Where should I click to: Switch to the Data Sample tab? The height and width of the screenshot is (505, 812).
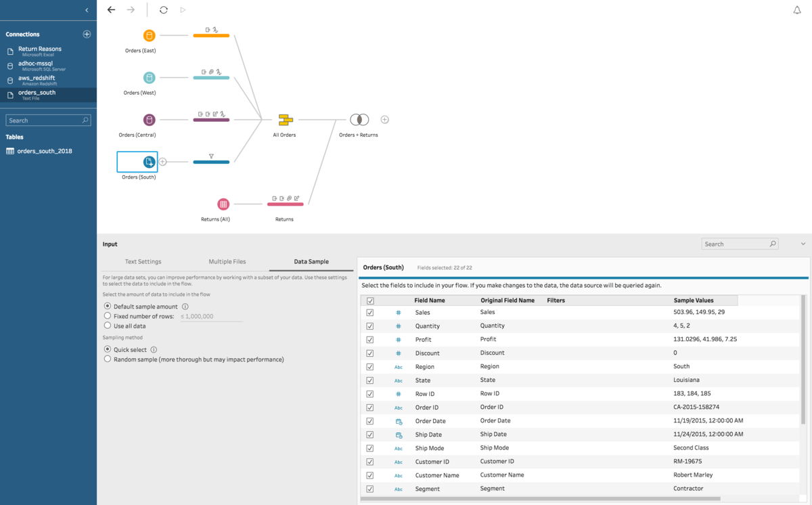click(311, 262)
